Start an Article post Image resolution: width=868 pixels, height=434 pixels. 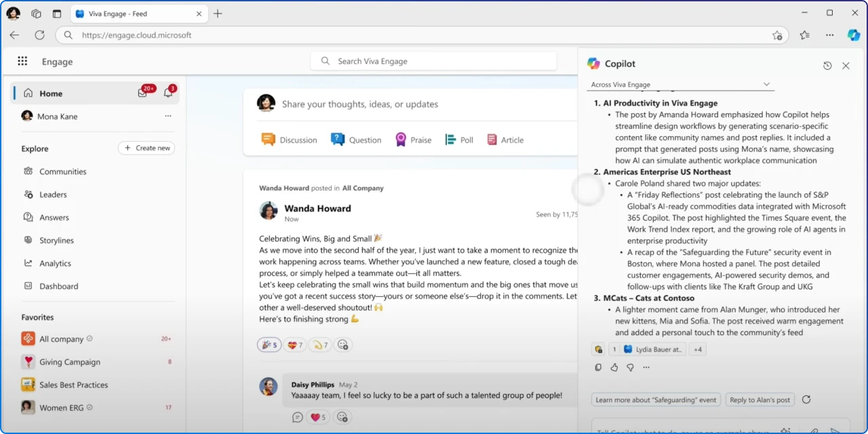click(x=505, y=140)
